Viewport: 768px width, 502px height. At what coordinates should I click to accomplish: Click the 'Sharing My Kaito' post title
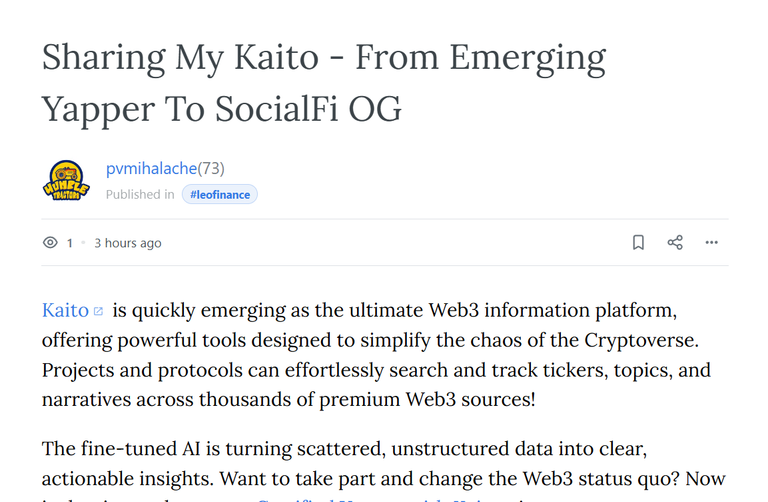pyautogui.click(x=180, y=57)
